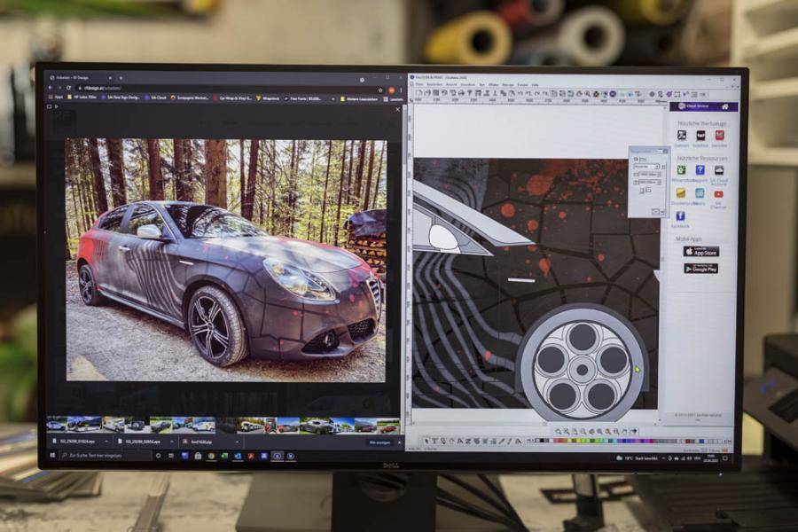Start the lightbox slideshow play icon
The image size is (798, 532).
pyautogui.click(x=57, y=107)
